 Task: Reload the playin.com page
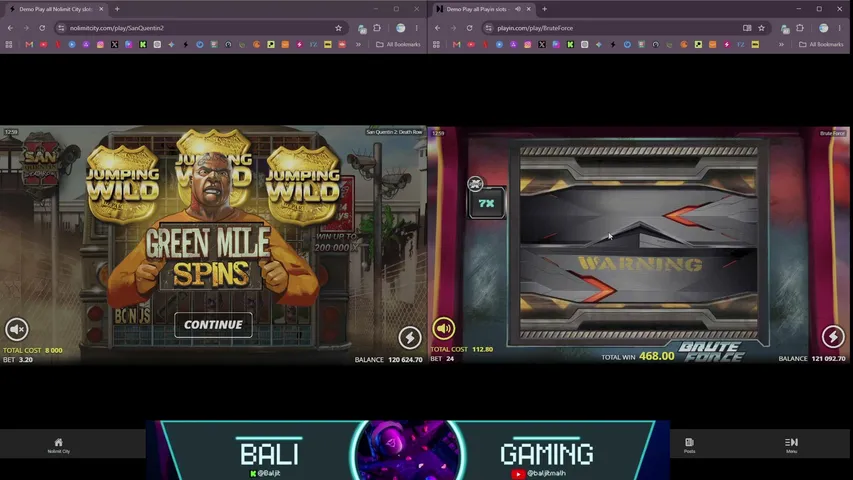(469, 28)
